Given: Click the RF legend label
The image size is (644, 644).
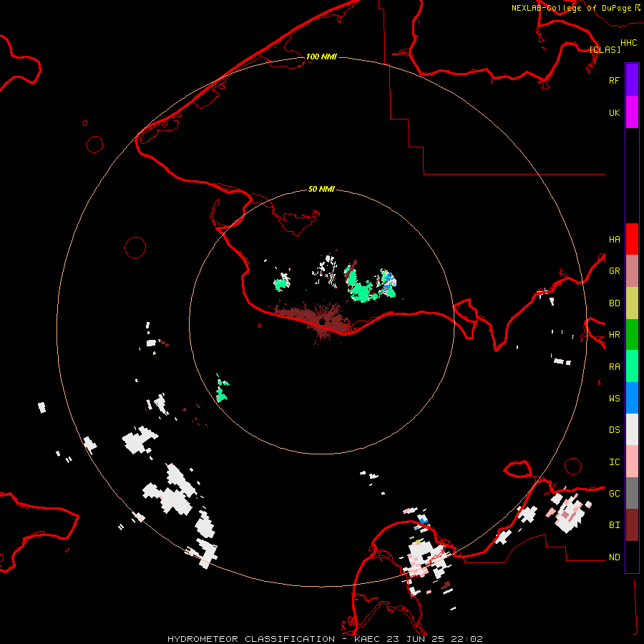Looking at the screenshot, I should click(614, 80).
